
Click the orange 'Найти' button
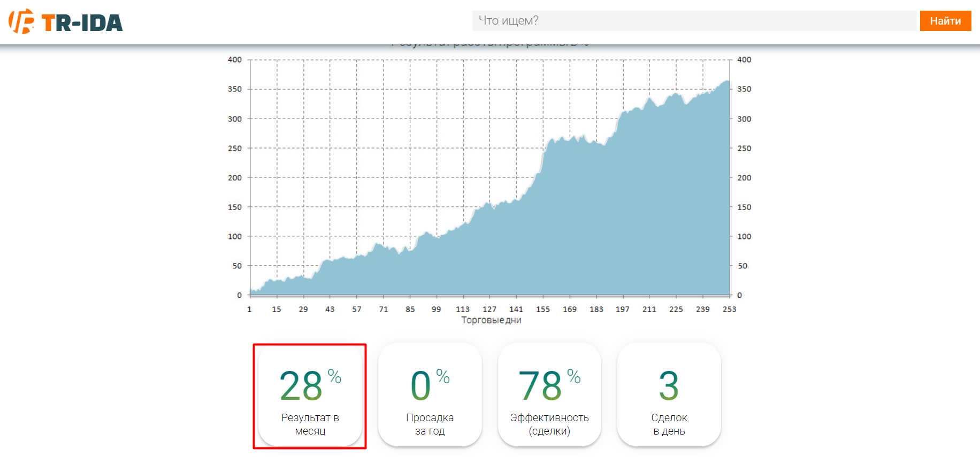(945, 21)
